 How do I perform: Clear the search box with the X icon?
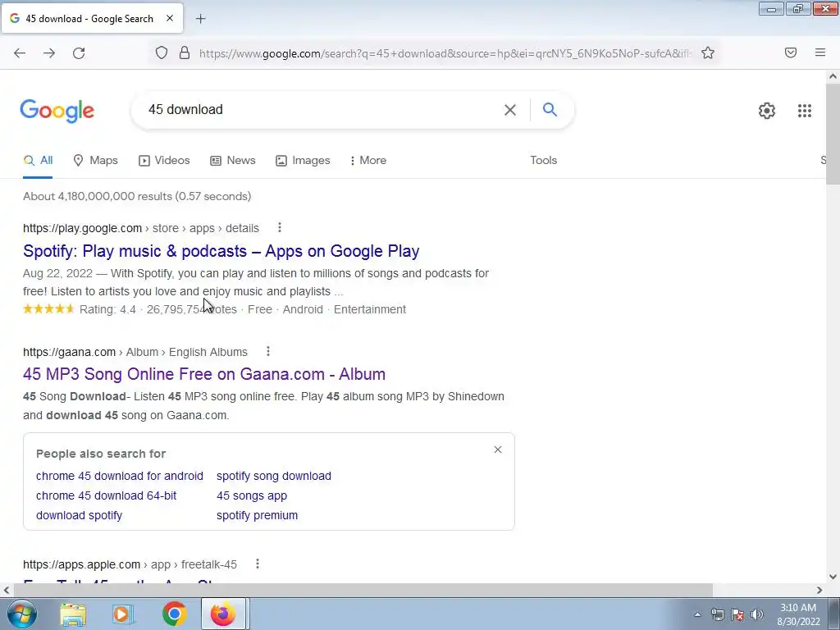click(x=510, y=110)
